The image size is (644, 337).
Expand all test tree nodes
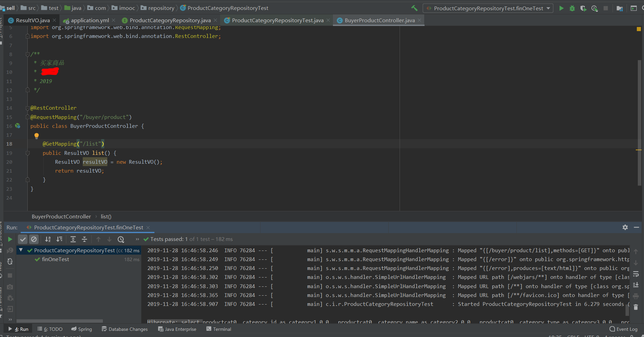pos(73,239)
